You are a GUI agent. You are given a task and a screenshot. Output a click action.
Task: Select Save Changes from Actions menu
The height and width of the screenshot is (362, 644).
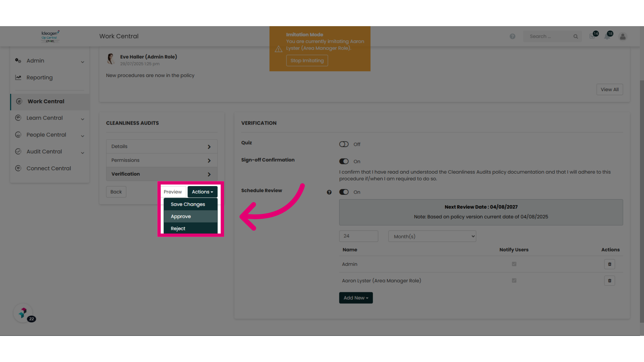[191, 204]
